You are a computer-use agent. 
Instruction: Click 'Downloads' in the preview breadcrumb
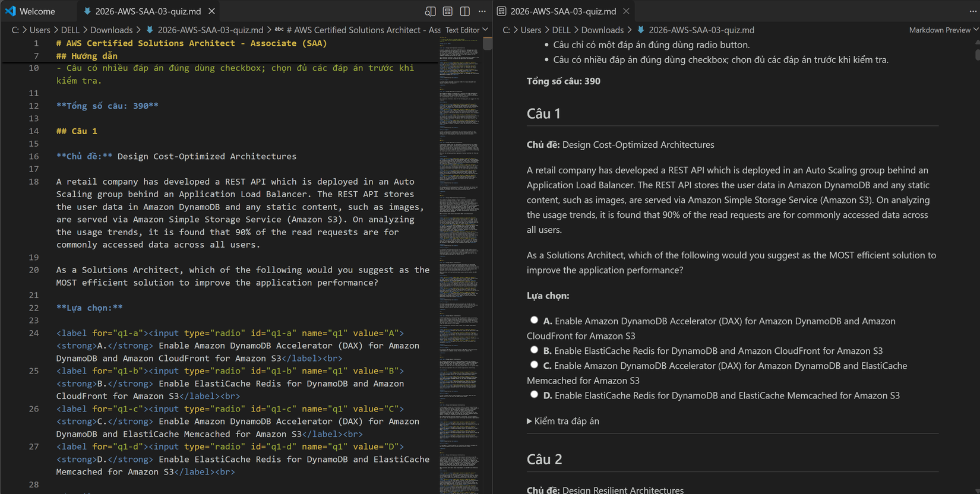coord(602,30)
